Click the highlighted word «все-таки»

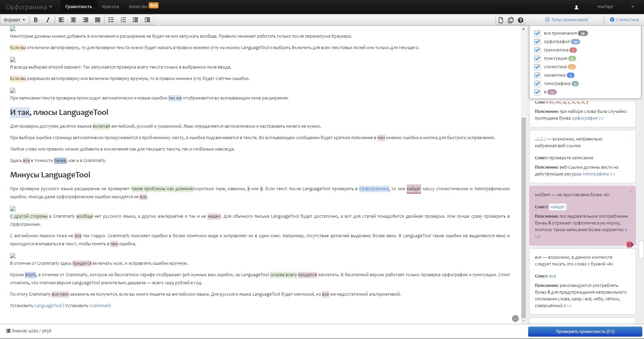pyautogui.click(x=60, y=294)
